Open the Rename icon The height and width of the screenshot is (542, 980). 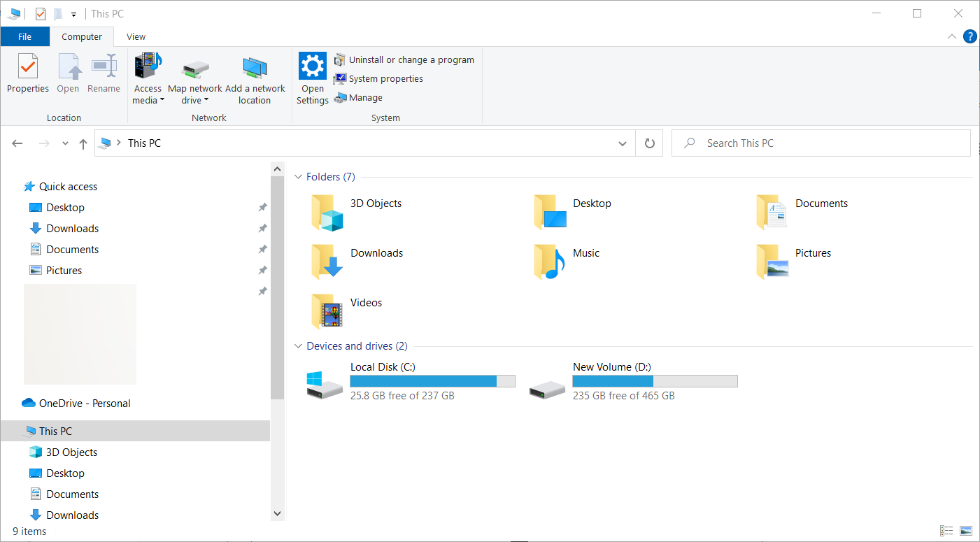[x=104, y=73]
